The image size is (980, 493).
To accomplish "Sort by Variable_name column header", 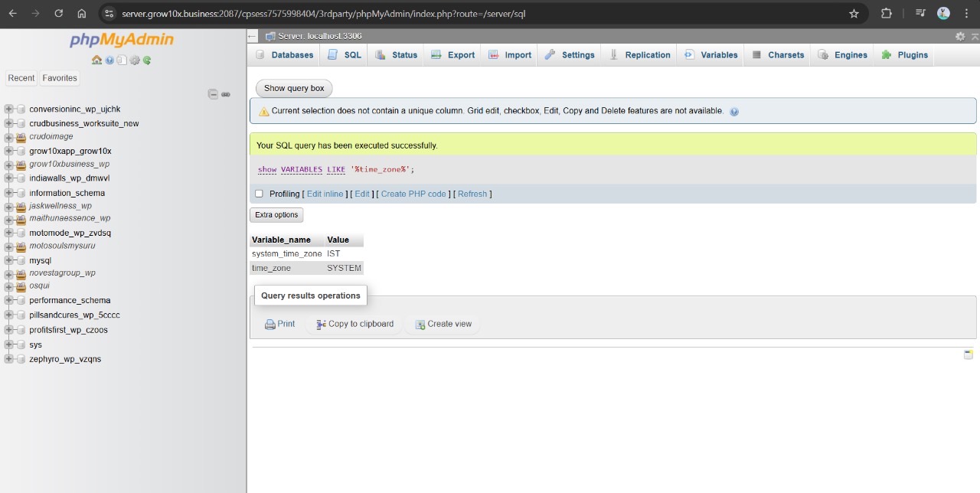I will coord(282,240).
